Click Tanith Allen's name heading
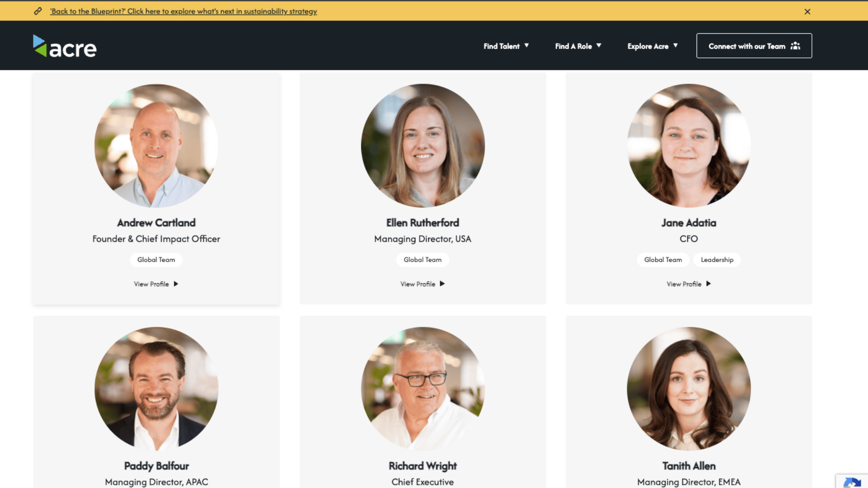 point(689,466)
